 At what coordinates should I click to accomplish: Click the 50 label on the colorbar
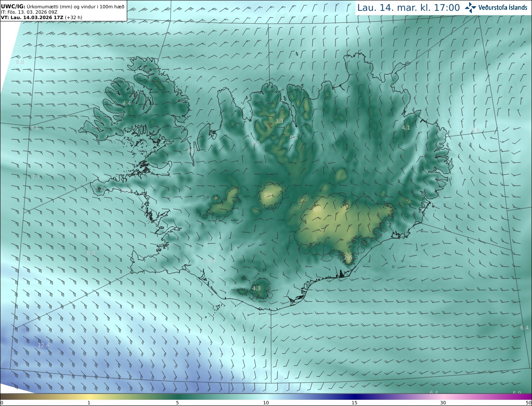529,403
